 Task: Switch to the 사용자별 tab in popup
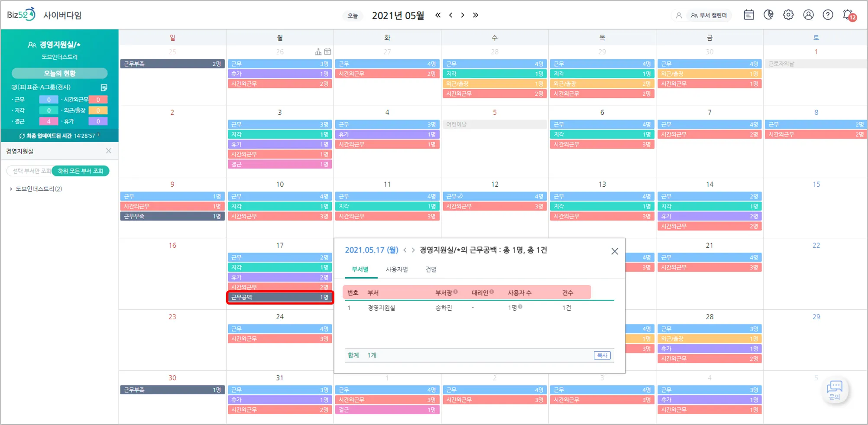click(397, 269)
